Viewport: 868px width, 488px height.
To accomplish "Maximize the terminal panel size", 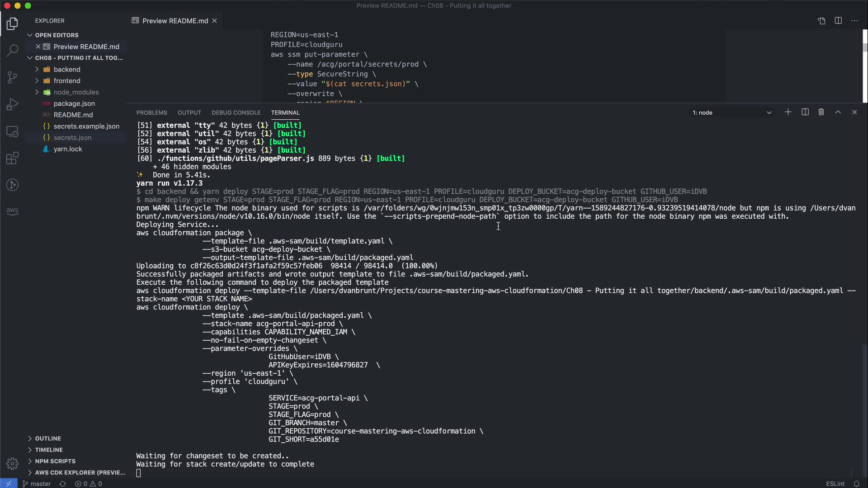I will coord(838,112).
